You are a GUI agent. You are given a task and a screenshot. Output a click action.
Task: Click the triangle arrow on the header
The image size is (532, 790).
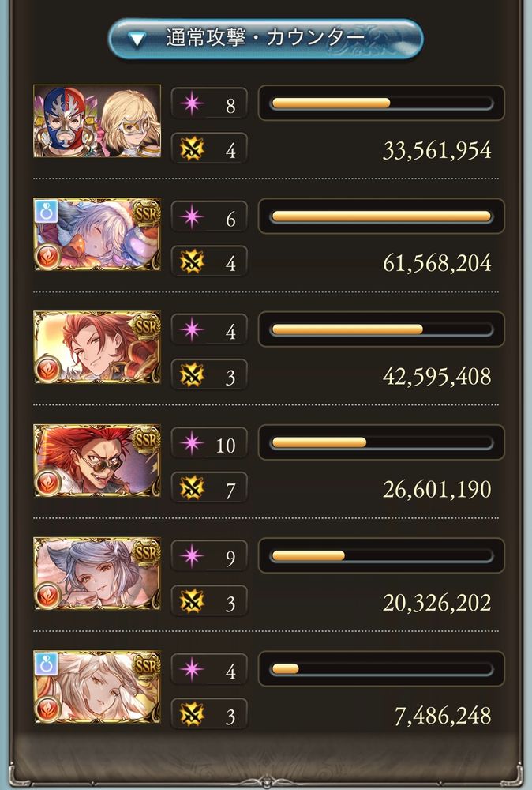pos(137,39)
